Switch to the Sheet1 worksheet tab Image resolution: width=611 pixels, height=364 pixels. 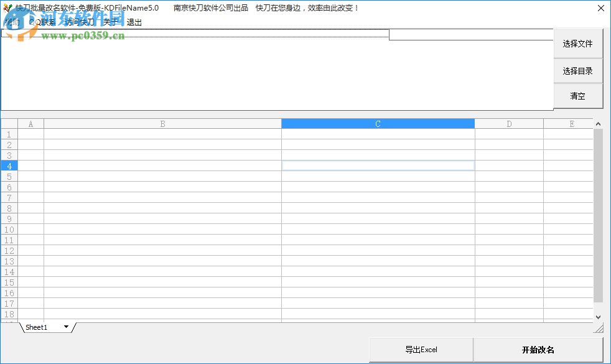(37, 327)
